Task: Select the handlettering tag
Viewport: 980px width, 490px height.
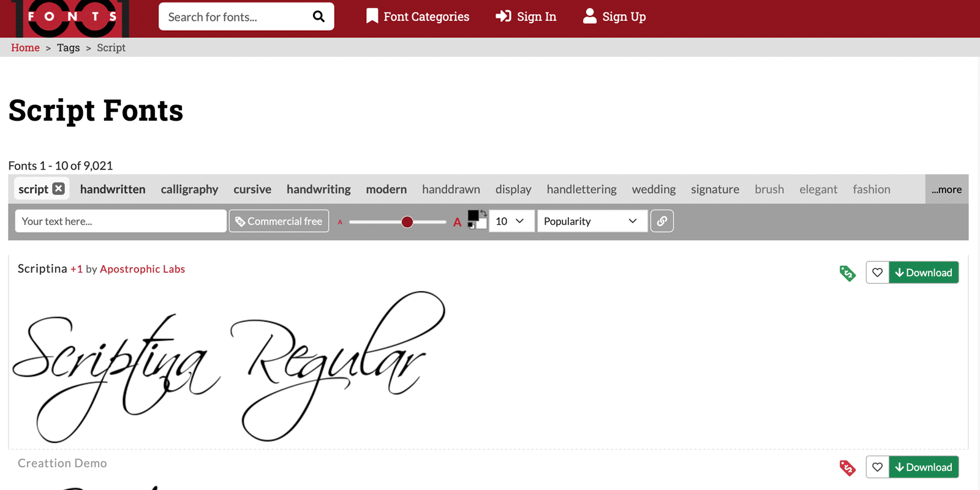Action: pyautogui.click(x=581, y=189)
